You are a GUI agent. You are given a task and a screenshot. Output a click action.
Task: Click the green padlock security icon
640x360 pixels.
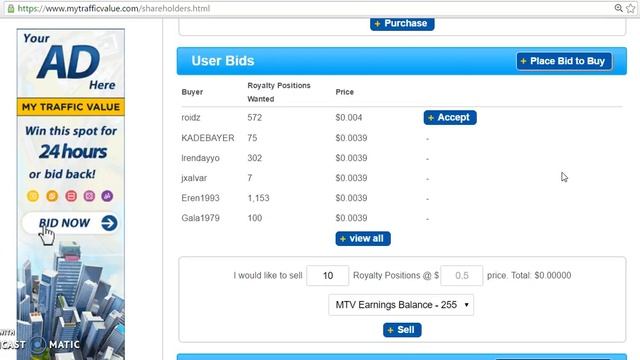(11, 8)
